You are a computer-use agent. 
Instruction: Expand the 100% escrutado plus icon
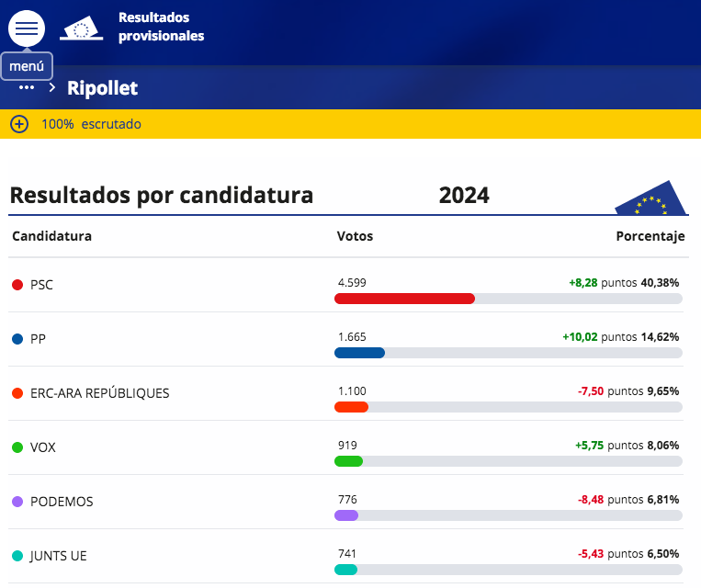click(x=19, y=124)
